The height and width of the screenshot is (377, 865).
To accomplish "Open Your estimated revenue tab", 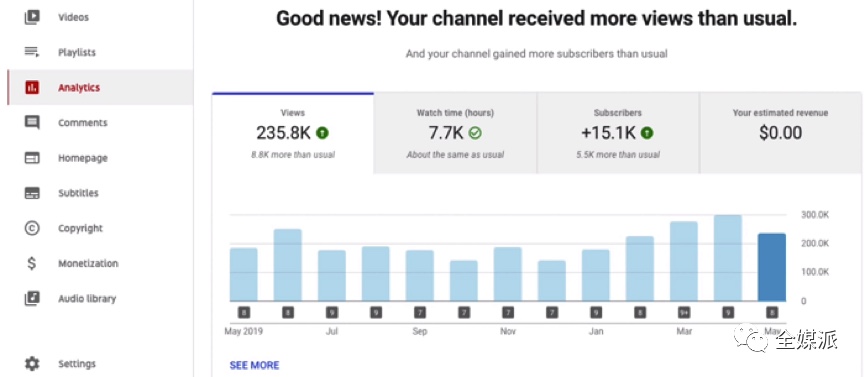I will (781, 134).
